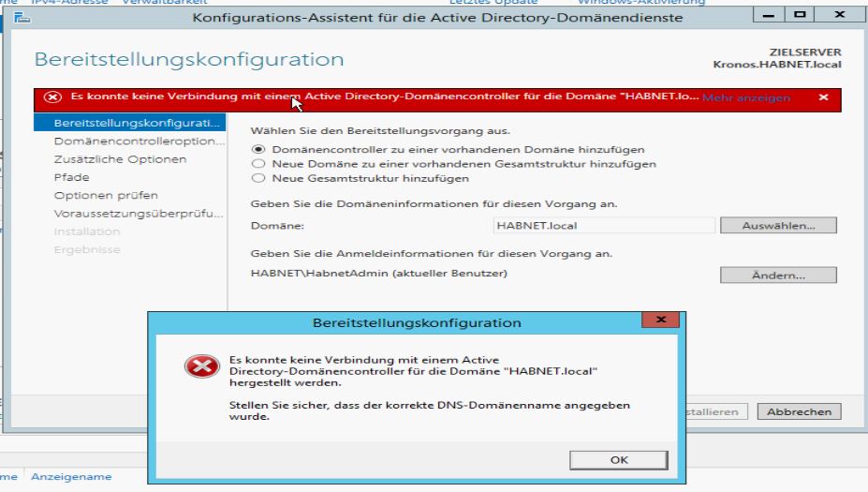Open the Optionen prüfen step
The image size is (868, 492).
106,196
